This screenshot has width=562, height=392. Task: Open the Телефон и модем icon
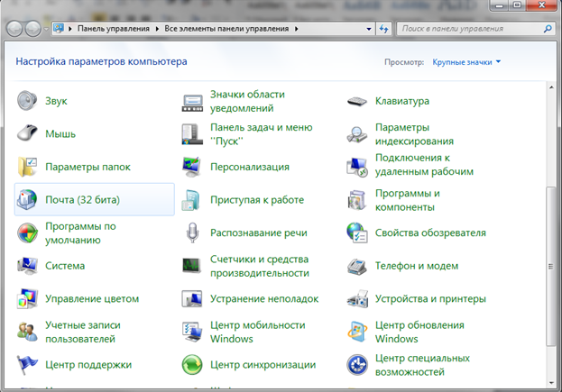(359, 266)
